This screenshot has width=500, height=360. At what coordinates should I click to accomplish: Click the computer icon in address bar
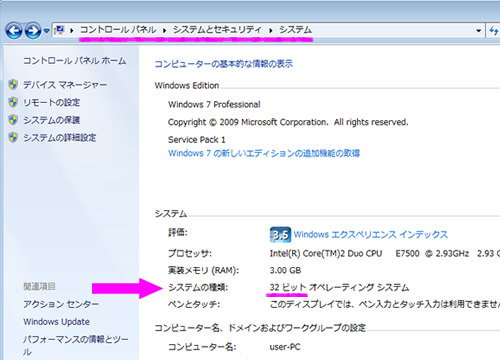pyautogui.click(x=60, y=30)
